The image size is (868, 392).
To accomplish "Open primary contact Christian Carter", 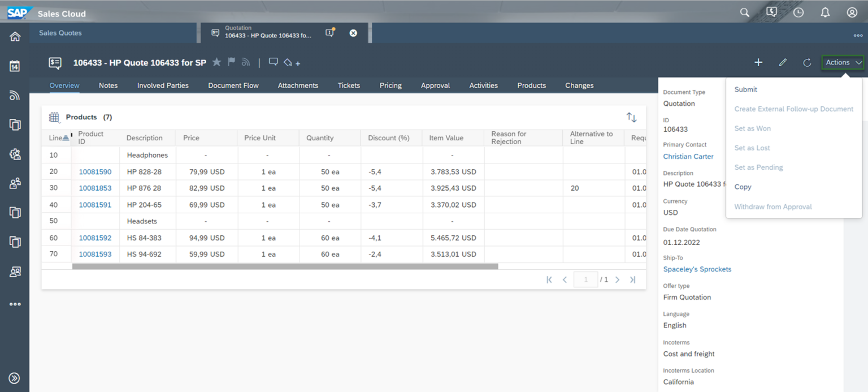I will click(688, 156).
